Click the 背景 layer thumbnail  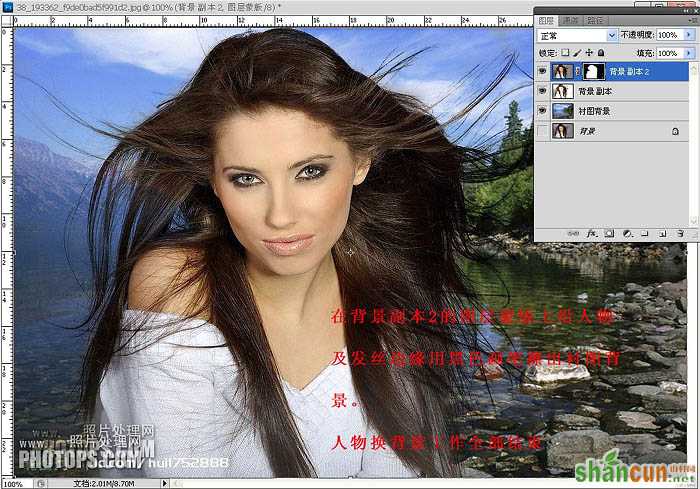click(562, 131)
